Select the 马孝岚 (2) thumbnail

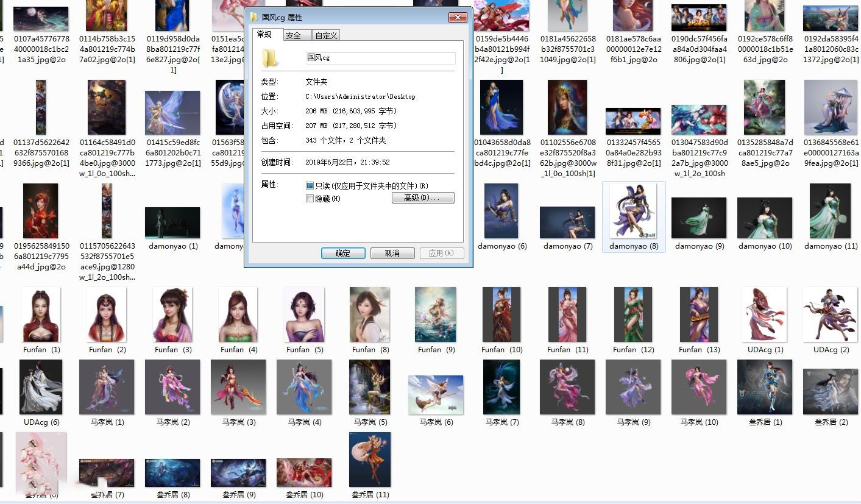(x=172, y=387)
